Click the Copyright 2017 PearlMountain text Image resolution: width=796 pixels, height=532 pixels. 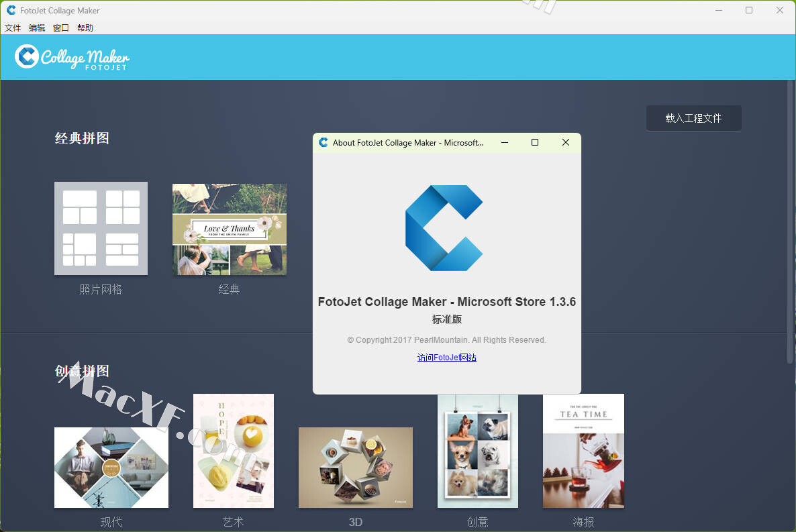[x=447, y=340]
